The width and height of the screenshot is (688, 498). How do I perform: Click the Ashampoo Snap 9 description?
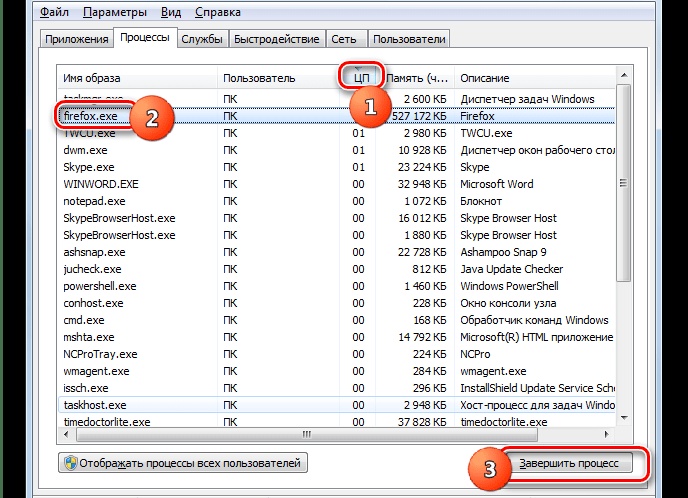pyautogui.click(x=503, y=253)
